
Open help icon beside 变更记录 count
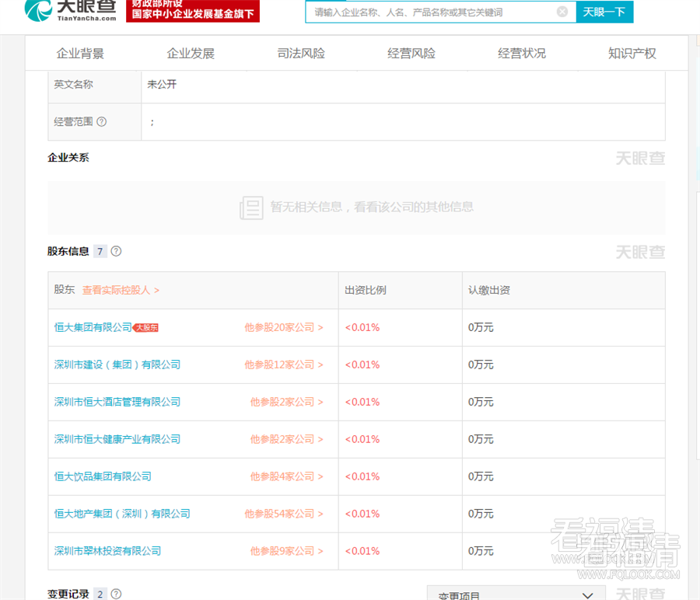click(x=116, y=595)
